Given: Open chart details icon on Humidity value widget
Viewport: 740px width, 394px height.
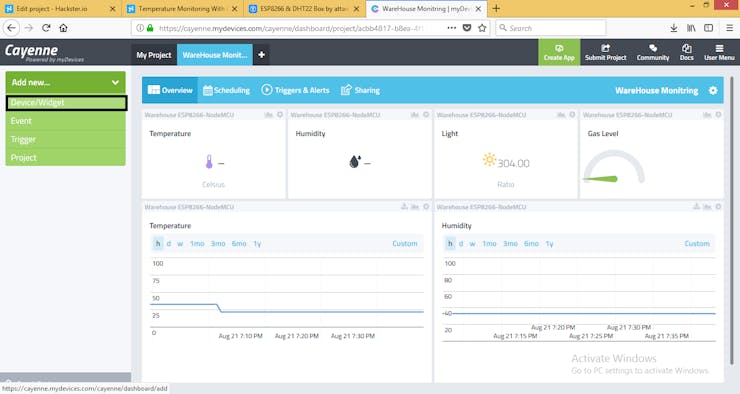Looking at the screenshot, I should pyautogui.click(x=415, y=115).
